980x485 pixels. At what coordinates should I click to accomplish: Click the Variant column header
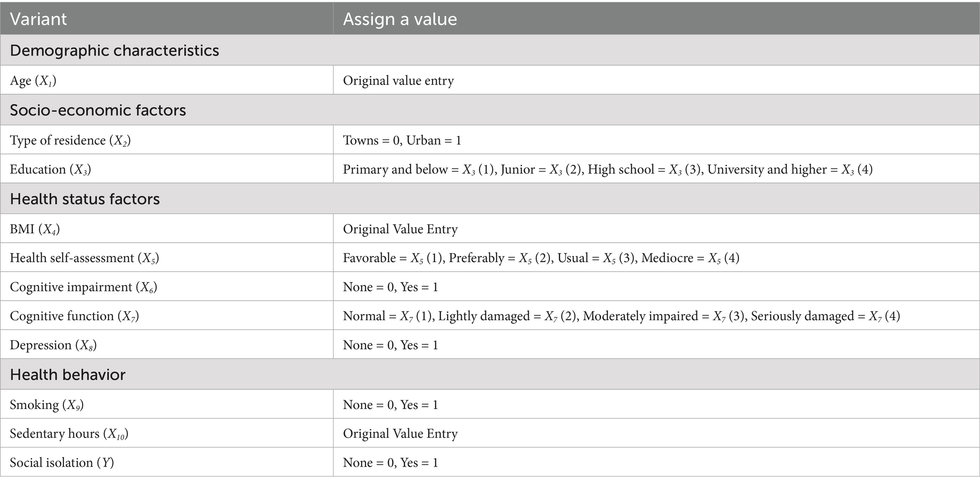[x=167, y=19]
